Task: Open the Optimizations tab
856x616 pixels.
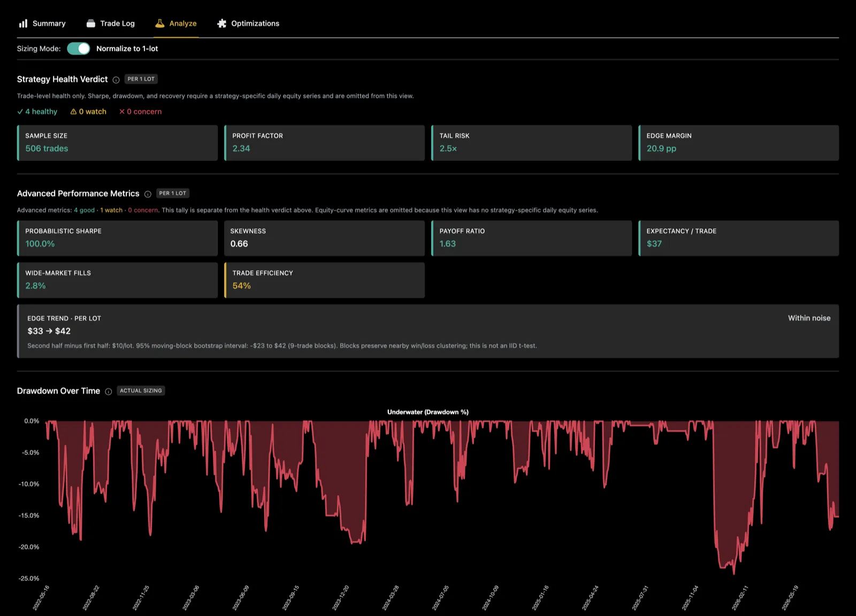Action: point(248,24)
